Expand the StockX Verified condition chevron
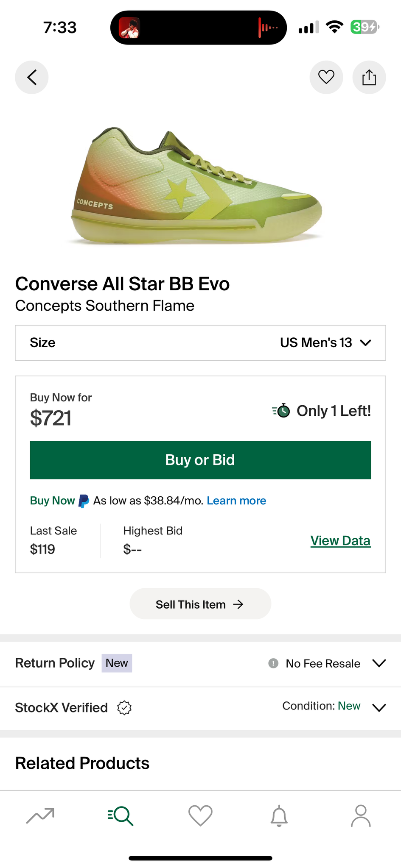 tap(379, 707)
